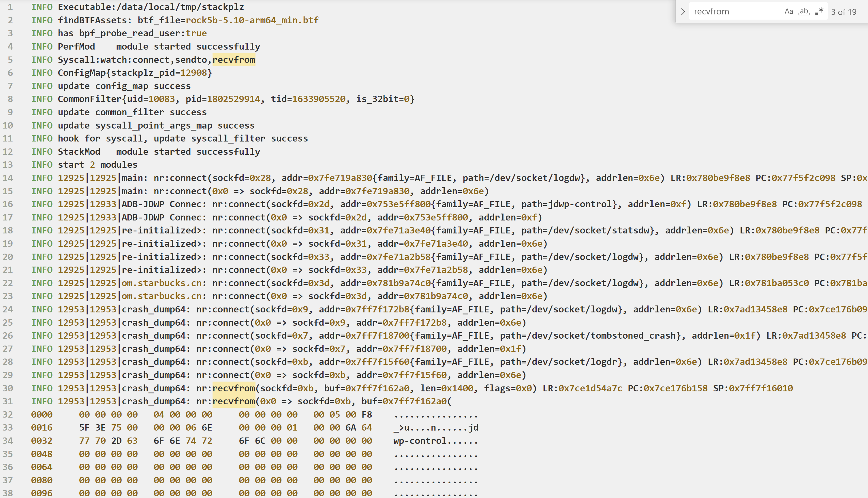
Task: Click line number 30 in gutter
Action: click(8, 388)
